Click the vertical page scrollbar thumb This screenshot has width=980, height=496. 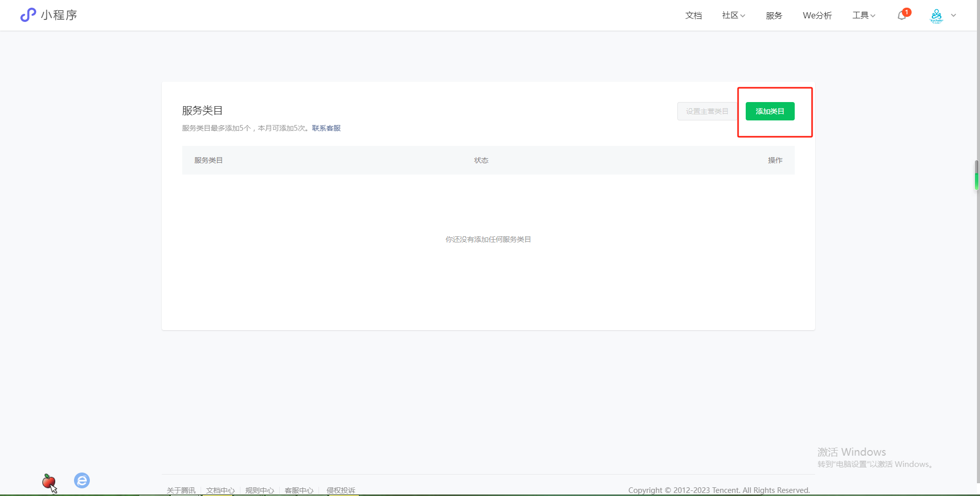[x=976, y=175]
